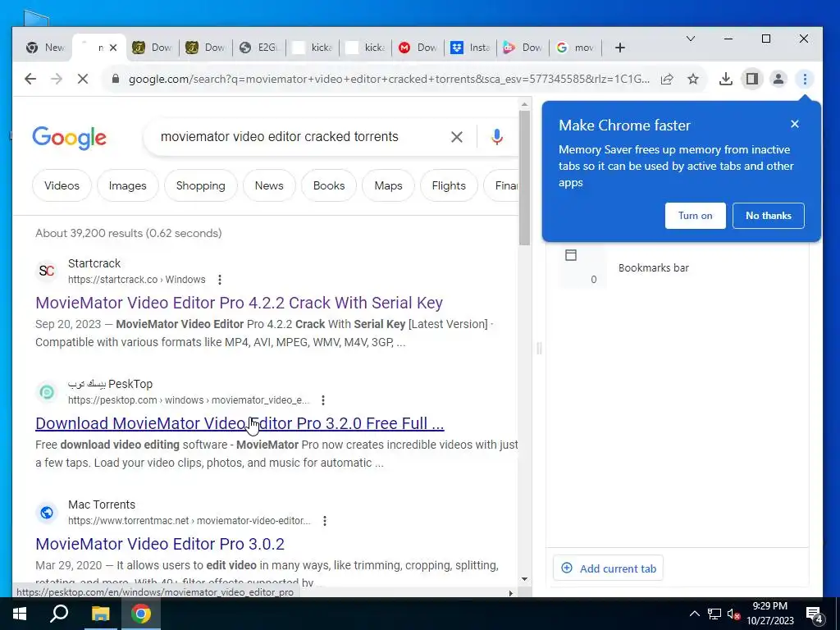Filter results by Flights

[449, 186]
